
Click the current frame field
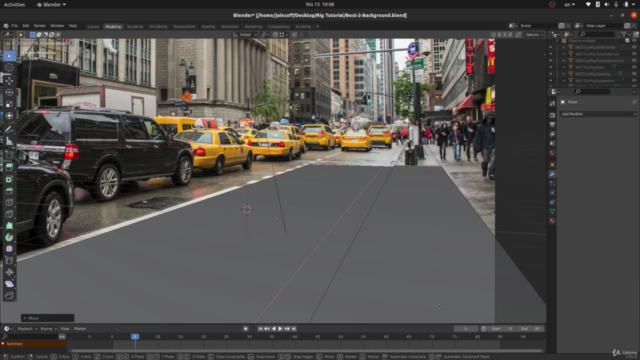coord(466,329)
